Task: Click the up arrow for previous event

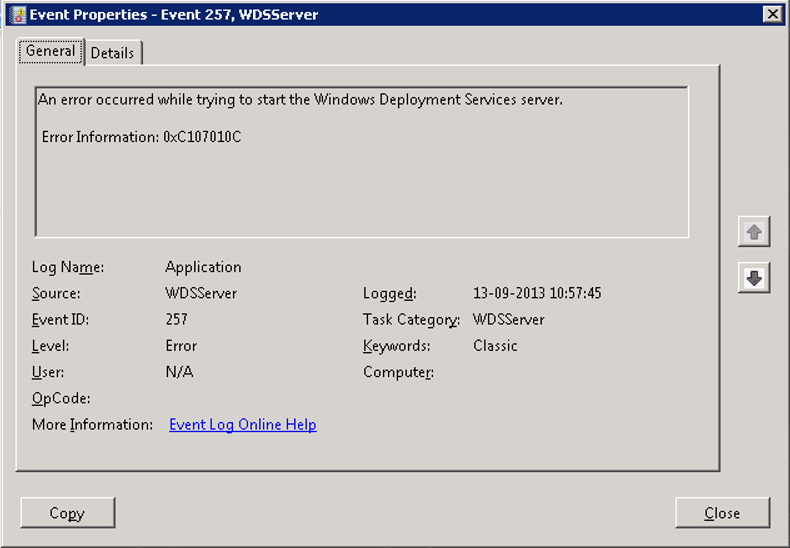Action: [754, 233]
